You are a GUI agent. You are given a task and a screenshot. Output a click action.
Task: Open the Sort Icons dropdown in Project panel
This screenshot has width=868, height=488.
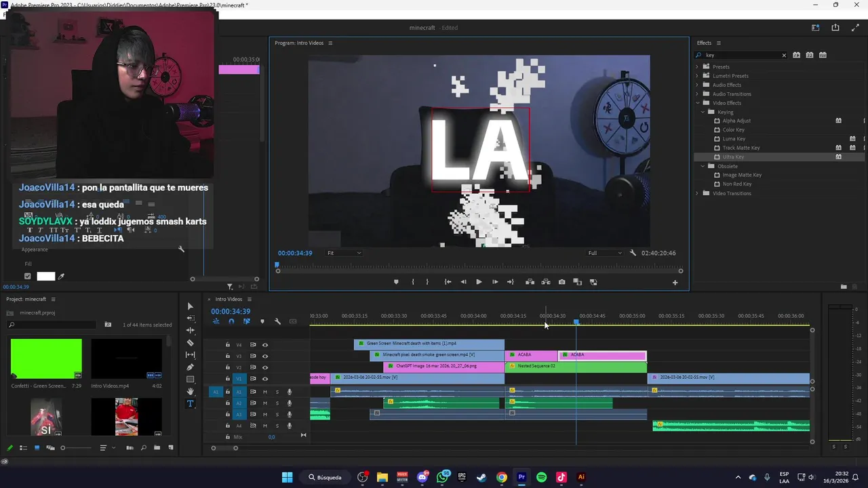[x=106, y=447]
